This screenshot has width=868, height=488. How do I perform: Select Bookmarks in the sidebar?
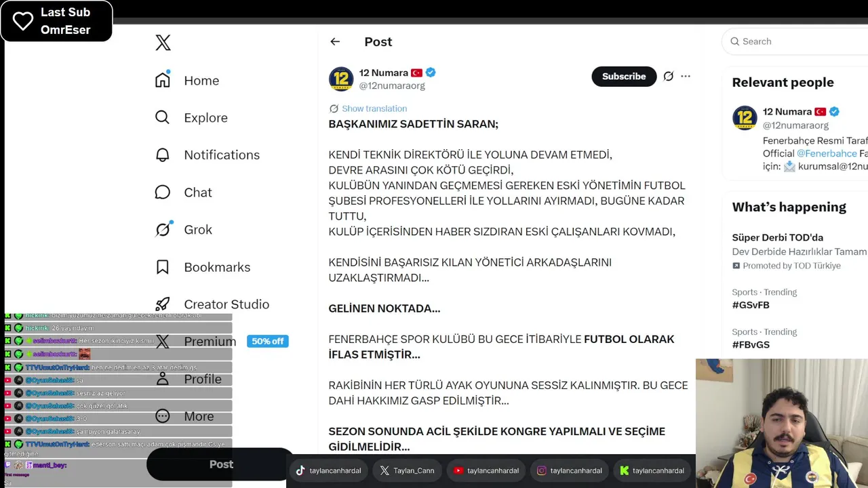217,267
